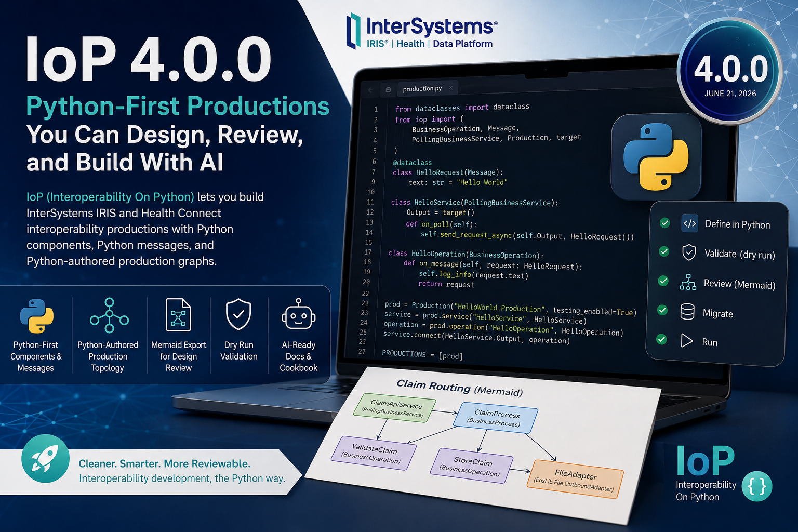Click the ClaimProcess node in the diagram
798x532 pixels.
point(496,418)
